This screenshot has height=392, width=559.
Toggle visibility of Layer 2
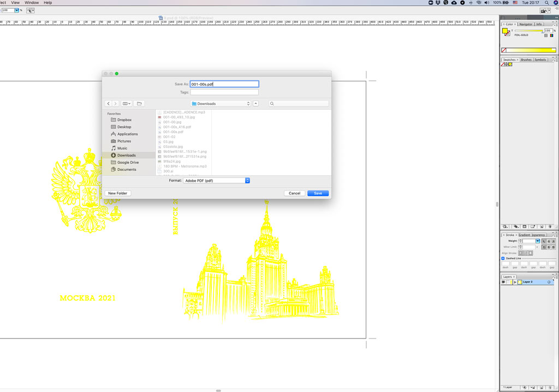tap(503, 282)
